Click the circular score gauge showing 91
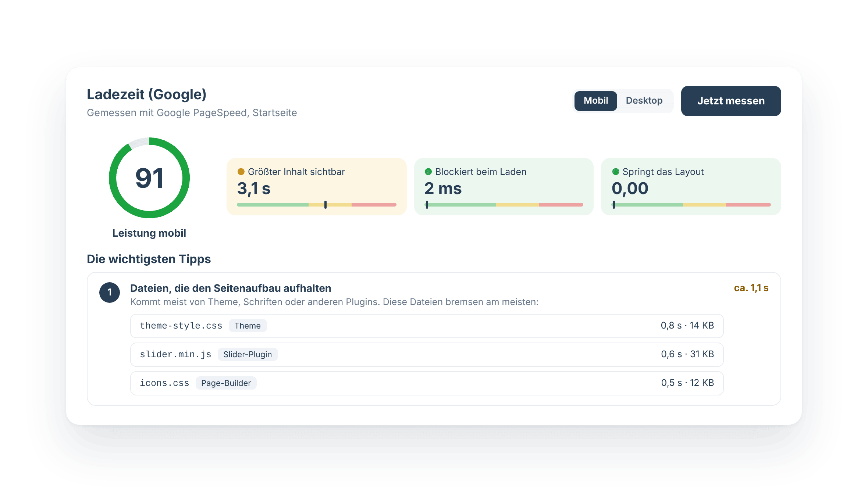Screen dimensions: 868x491 point(149,178)
